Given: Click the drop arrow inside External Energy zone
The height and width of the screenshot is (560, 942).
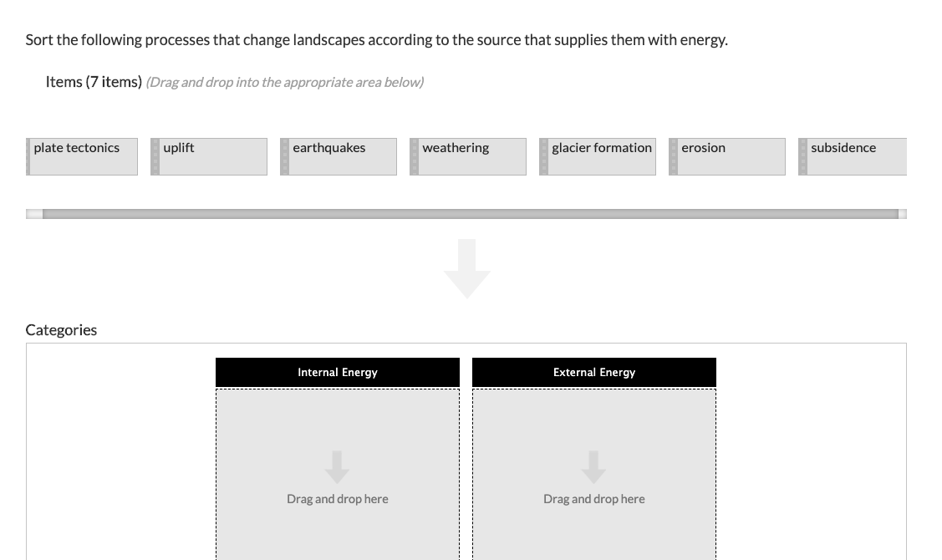Looking at the screenshot, I should [593, 466].
